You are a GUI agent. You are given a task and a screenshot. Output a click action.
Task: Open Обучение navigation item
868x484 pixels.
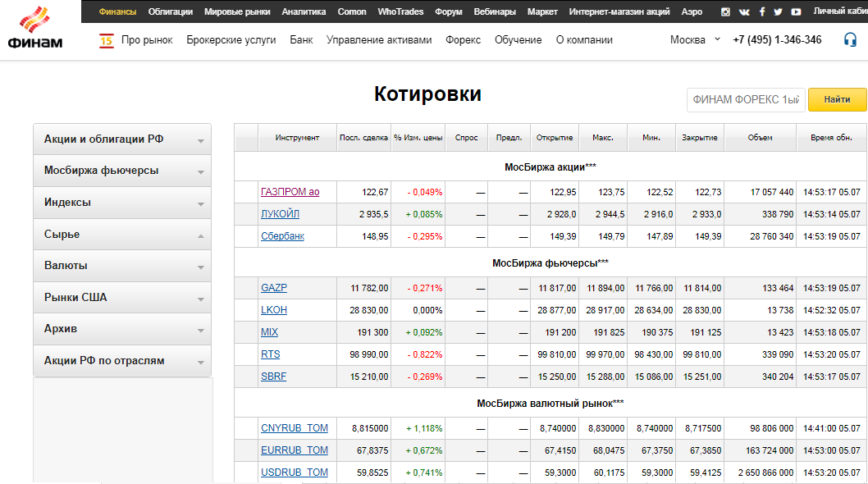519,40
